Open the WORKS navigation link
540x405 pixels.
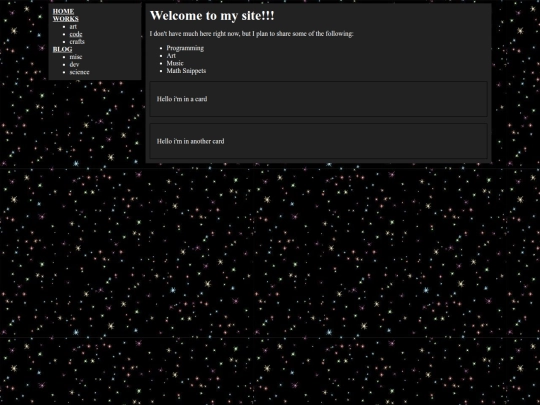click(65, 19)
